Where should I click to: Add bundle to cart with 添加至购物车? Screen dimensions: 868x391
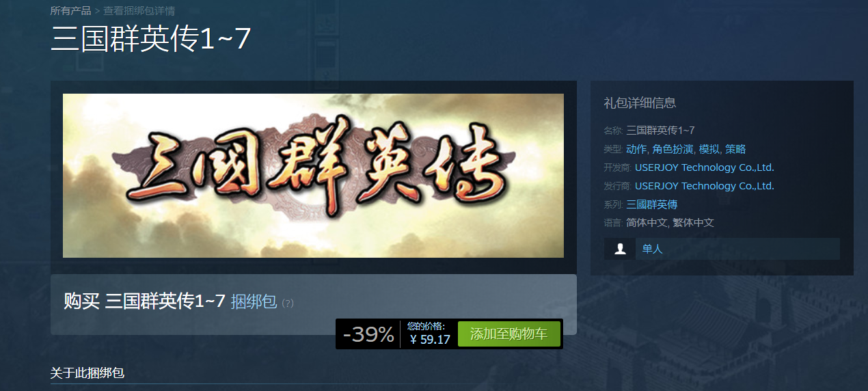coord(508,334)
